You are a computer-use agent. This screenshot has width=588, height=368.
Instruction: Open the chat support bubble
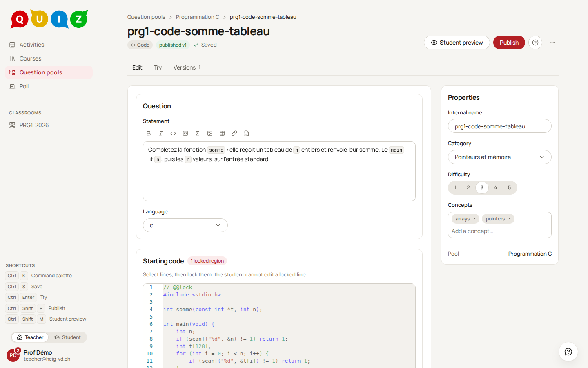point(568,352)
